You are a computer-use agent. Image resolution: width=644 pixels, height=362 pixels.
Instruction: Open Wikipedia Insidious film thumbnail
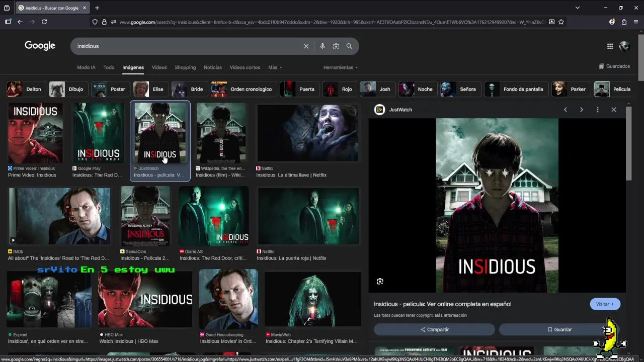coord(221,133)
